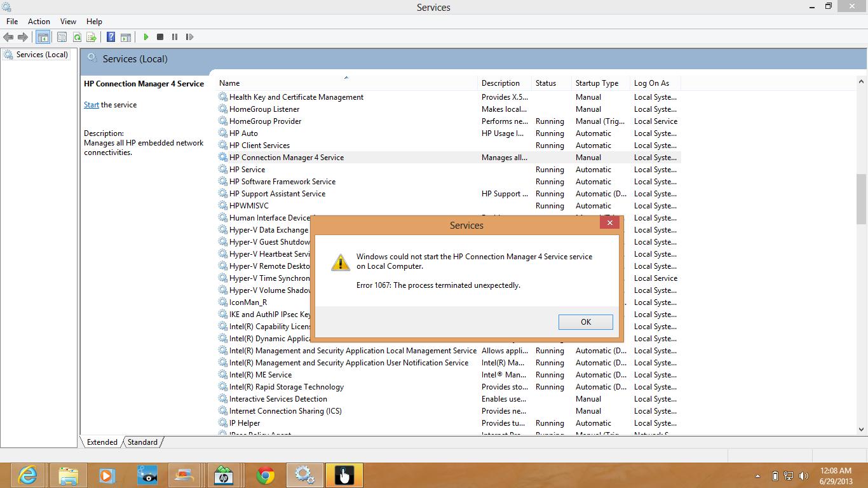Image resolution: width=868 pixels, height=488 pixels.
Task: Sort services by the Name column header
Action: 229,83
